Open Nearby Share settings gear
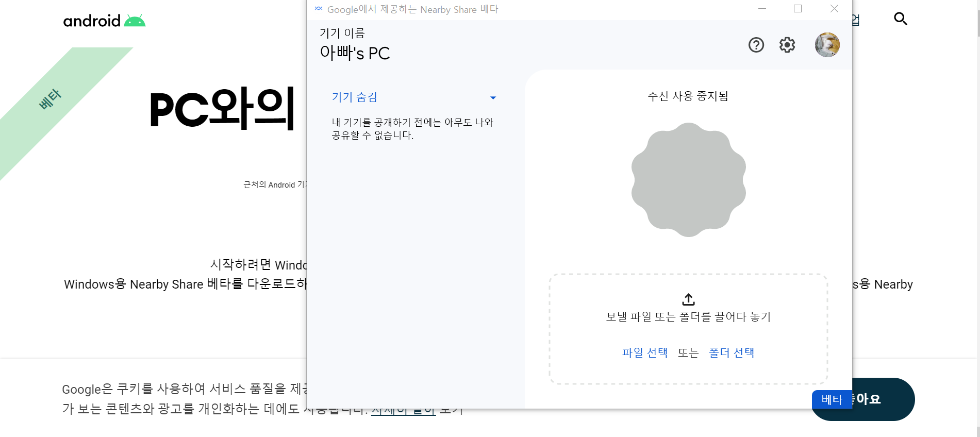Image resolution: width=980 pixels, height=437 pixels. (787, 45)
